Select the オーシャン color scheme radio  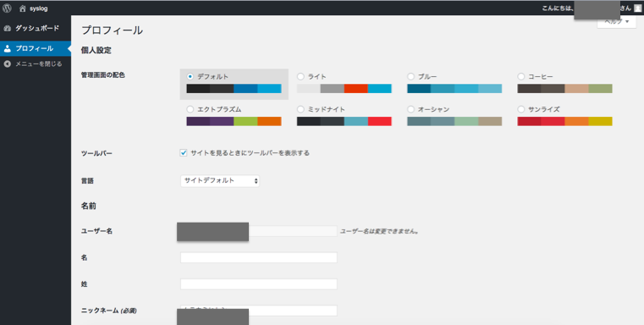(410, 109)
